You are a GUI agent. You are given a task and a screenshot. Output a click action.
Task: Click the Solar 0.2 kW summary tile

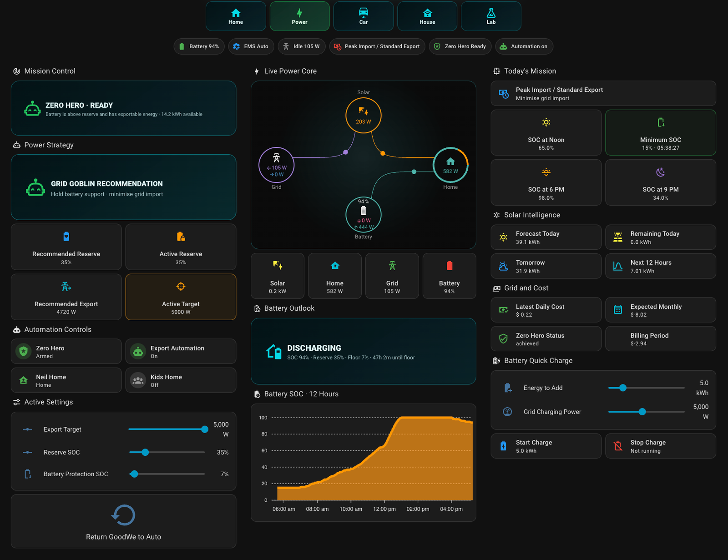coord(278,276)
